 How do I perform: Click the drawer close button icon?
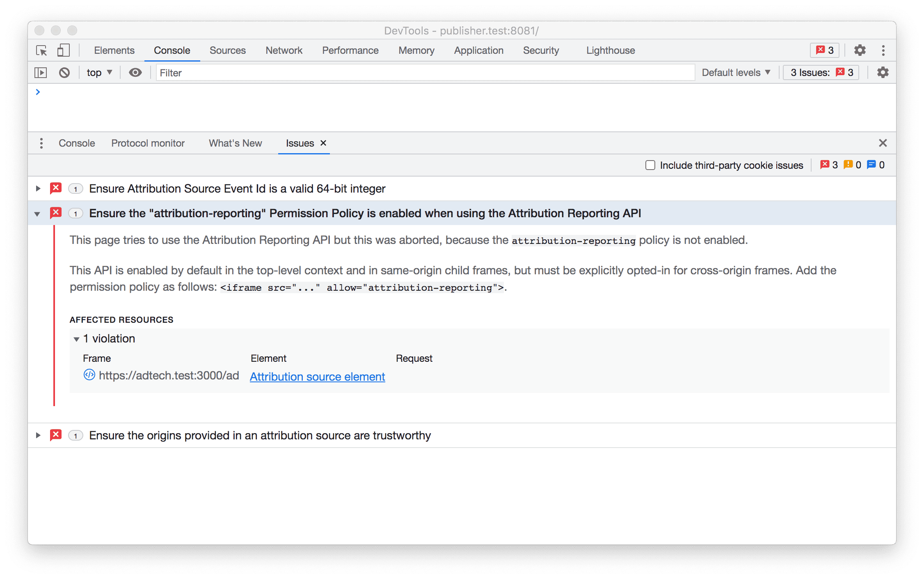click(x=883, y=143)
